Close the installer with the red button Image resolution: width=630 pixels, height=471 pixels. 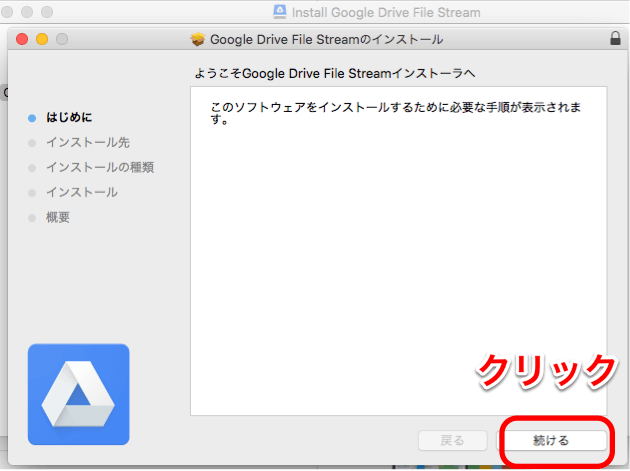point(22,39)
